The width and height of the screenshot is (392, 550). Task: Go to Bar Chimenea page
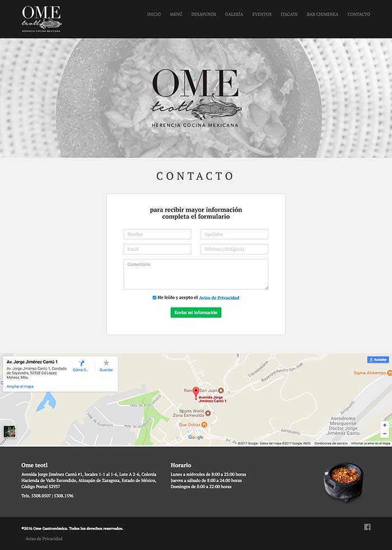(x=323, y=15)
